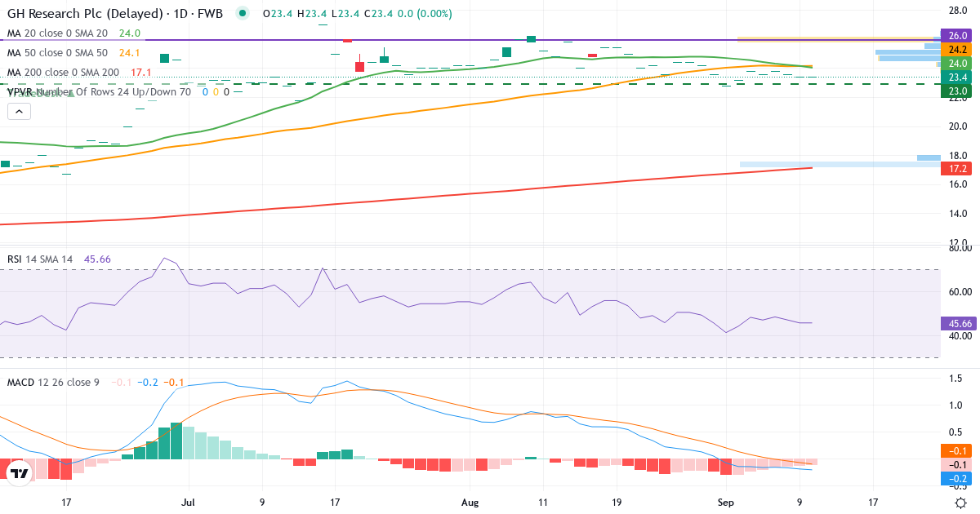
Task: Click the 19 date label on time axis
Action: (617, 503)
